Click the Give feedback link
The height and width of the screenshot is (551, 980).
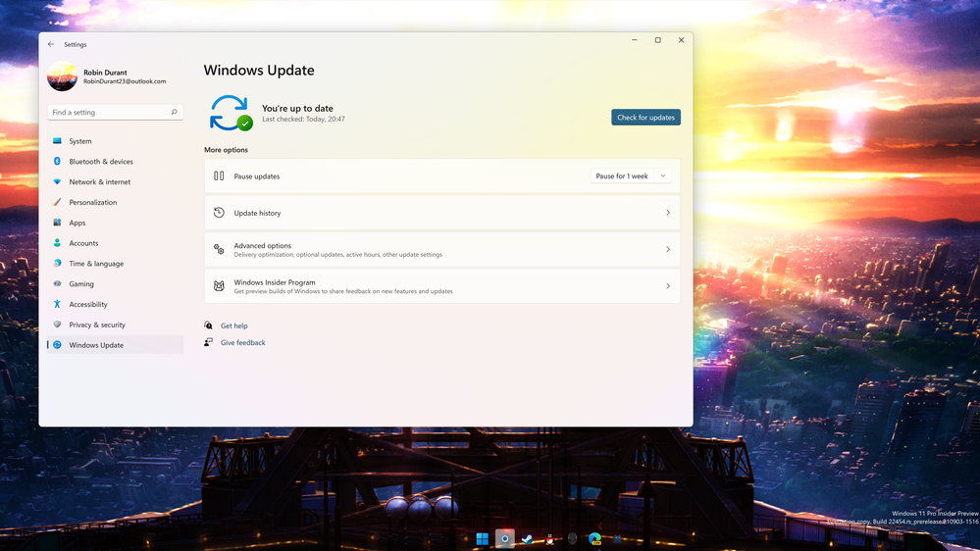pyautogui.click(x=242, y=342)
